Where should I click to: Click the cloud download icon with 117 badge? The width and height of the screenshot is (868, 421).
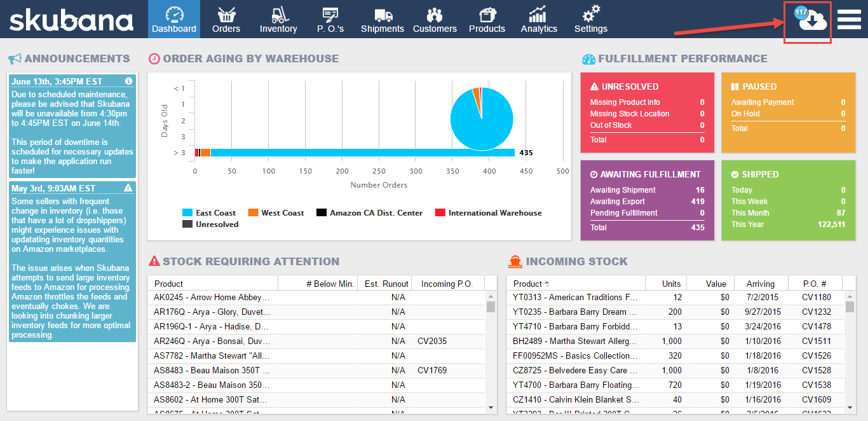pyautogui.click(x=811, y=20)
